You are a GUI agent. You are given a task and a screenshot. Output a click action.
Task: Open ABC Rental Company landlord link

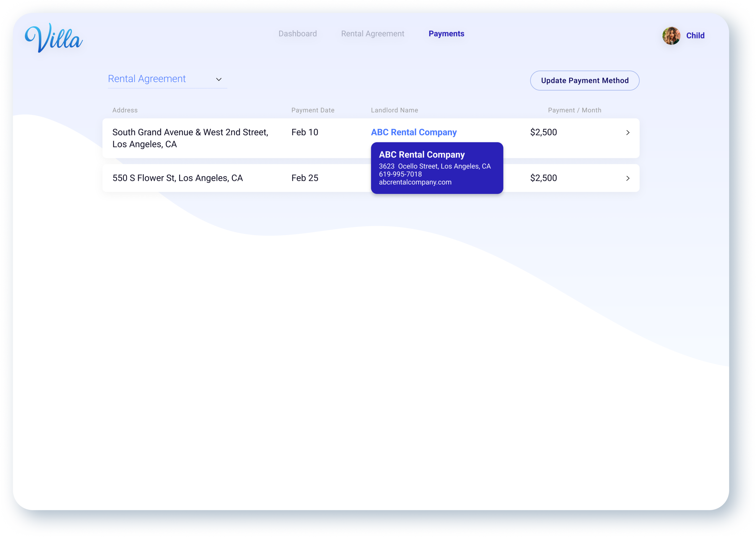click(x=413, y=132)
